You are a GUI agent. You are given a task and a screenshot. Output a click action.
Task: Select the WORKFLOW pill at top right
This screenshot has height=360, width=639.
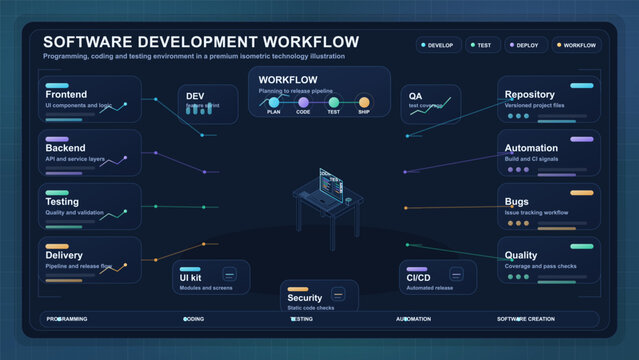[x=578, y=45]
